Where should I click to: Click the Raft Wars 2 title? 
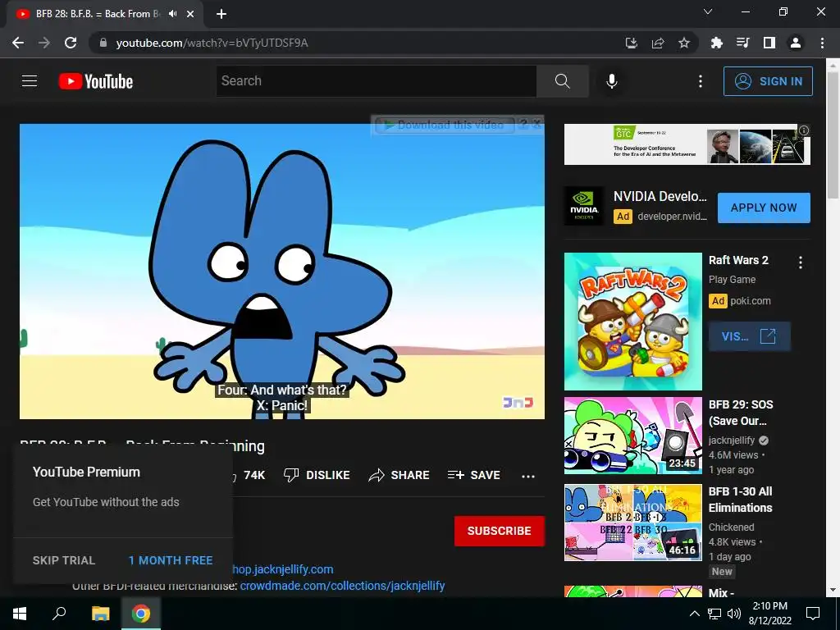(738, 260)
